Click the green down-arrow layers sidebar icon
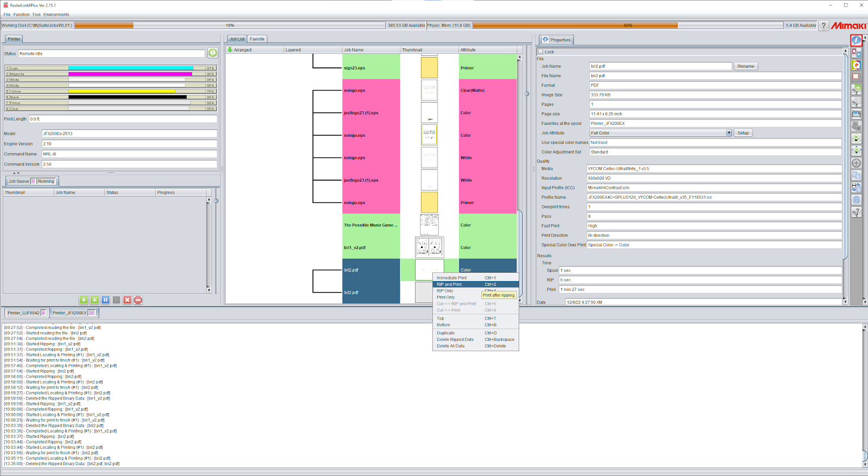The image size is (868, 476). tap(856, 139)
